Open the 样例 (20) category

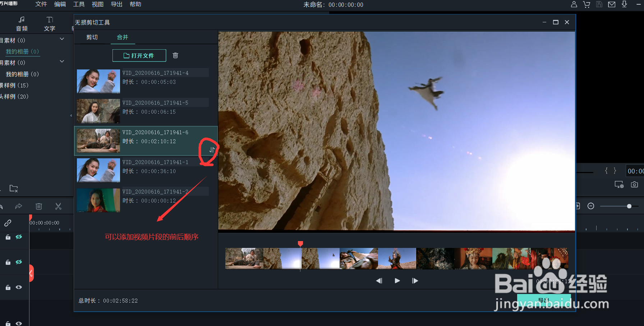pyautogui.click(x=14, y=96)
